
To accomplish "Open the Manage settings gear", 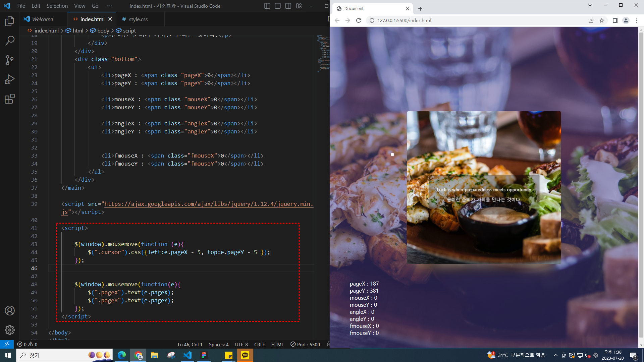I will (x=10, y=330).
